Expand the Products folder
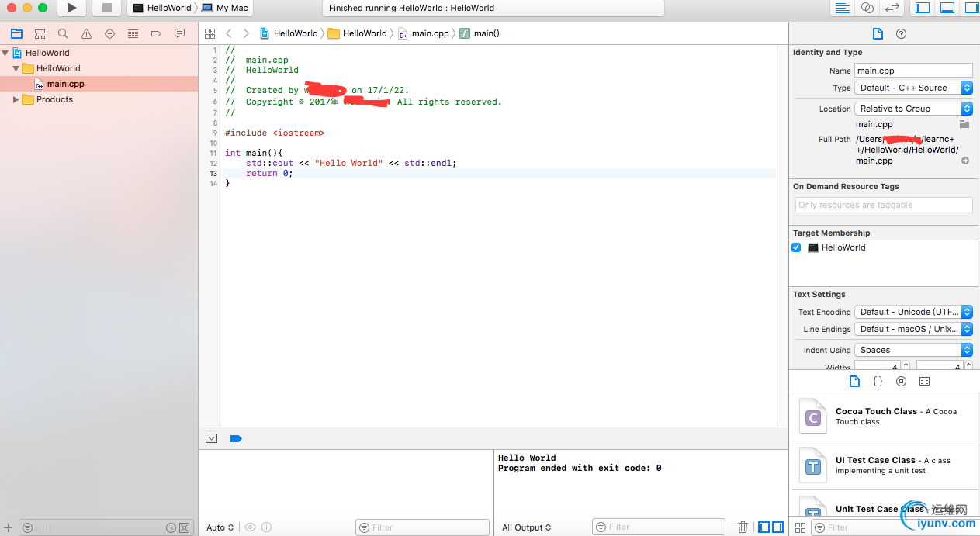The height and width of the screenshot is (536, 980). (16, 99)
